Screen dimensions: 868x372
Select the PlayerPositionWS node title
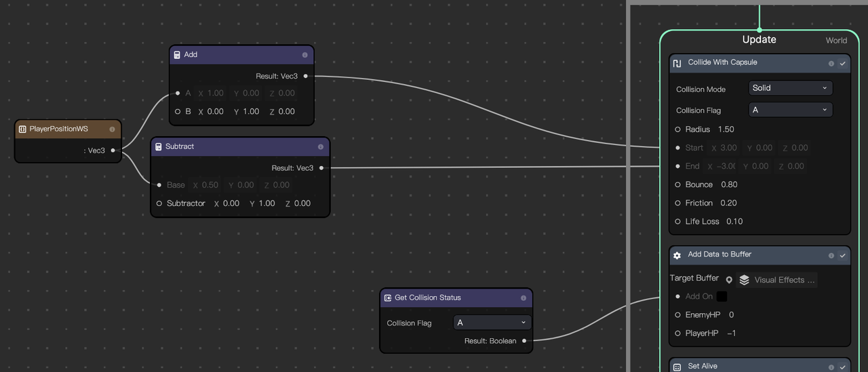click(x=58, y=129)
